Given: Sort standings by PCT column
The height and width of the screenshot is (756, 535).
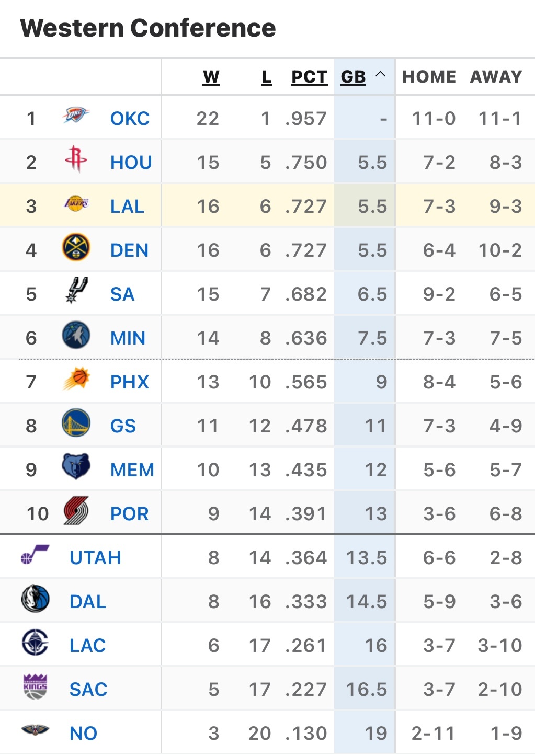Looking at the screenshot, I should 309,77.
